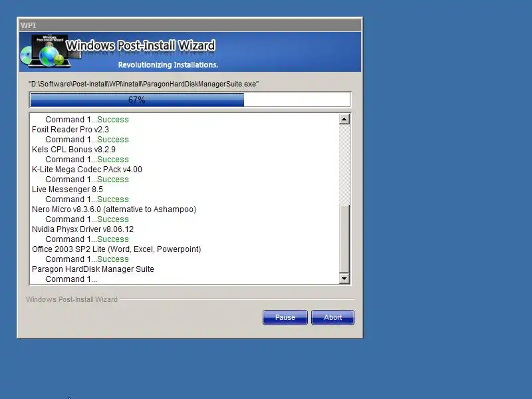
Task: Click Command 1 Success under Nvidia Physx
Action: [87, 239]
